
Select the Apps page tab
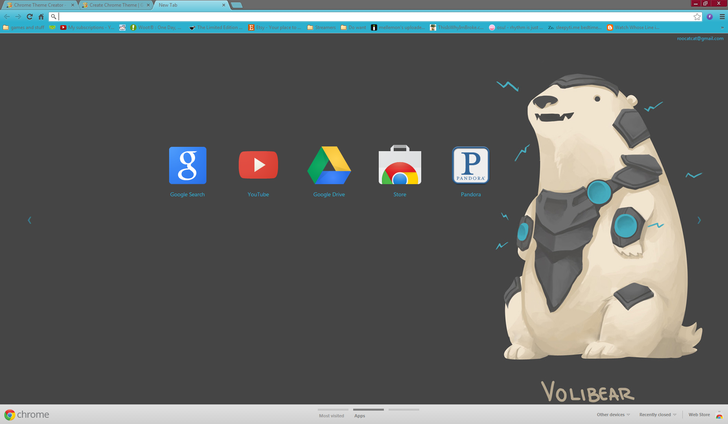pyautogui.click(x=368, y=413)
